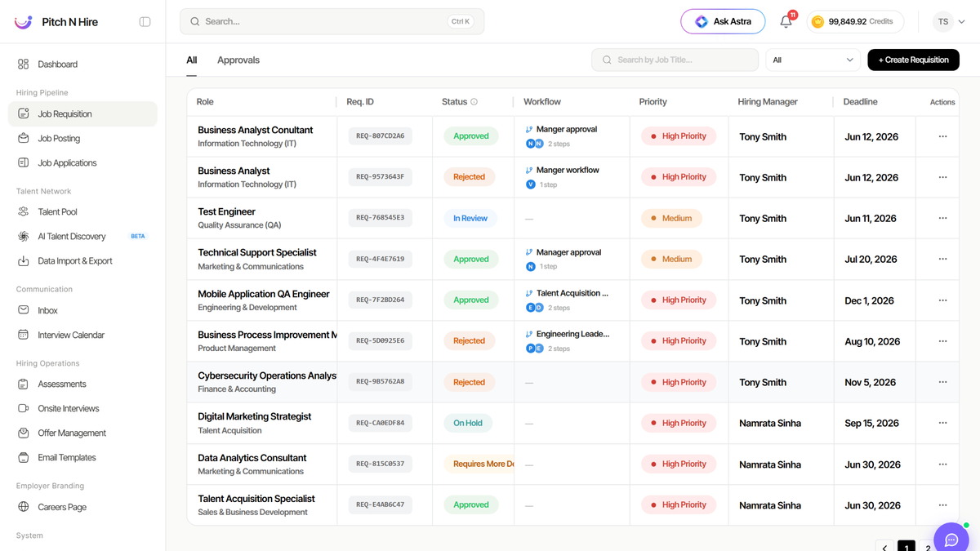Toggle the sidebar collapse icon

pyautogui.click(x=145, y=22)
